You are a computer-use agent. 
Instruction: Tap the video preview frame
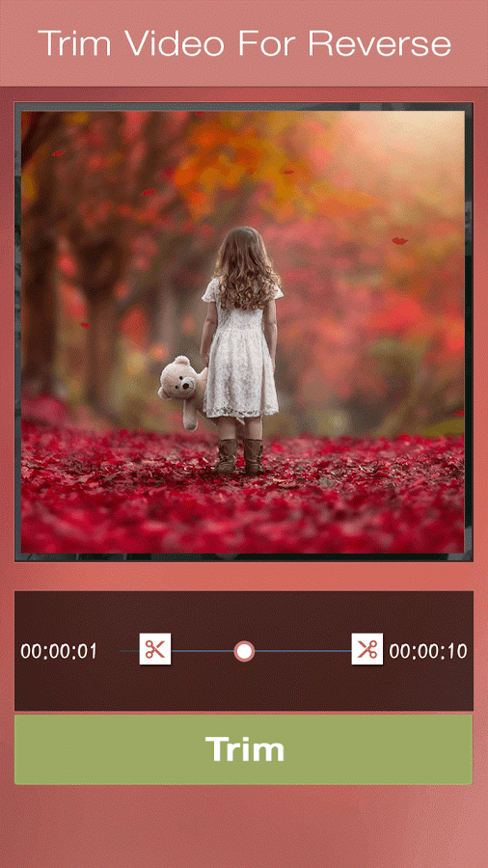coord(243,332)
